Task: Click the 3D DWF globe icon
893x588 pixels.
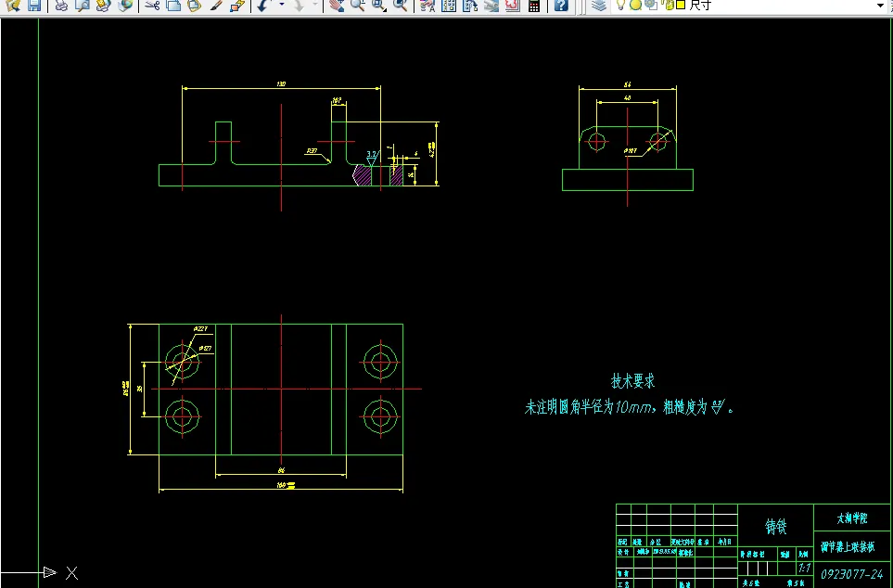Action: [125, 6]
